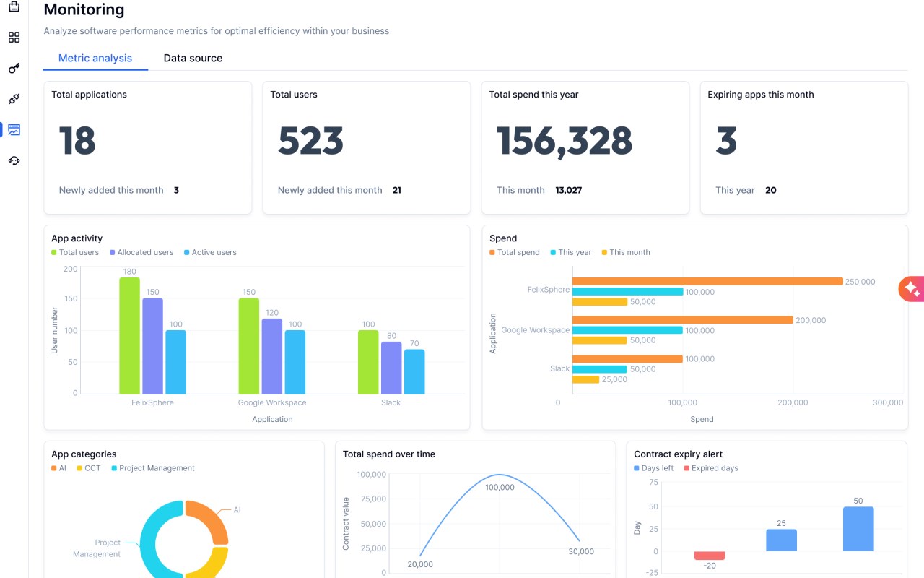The image size is (924, 578).
Task: Switch to the Data source tab
Action: click(x=193, y=58)
